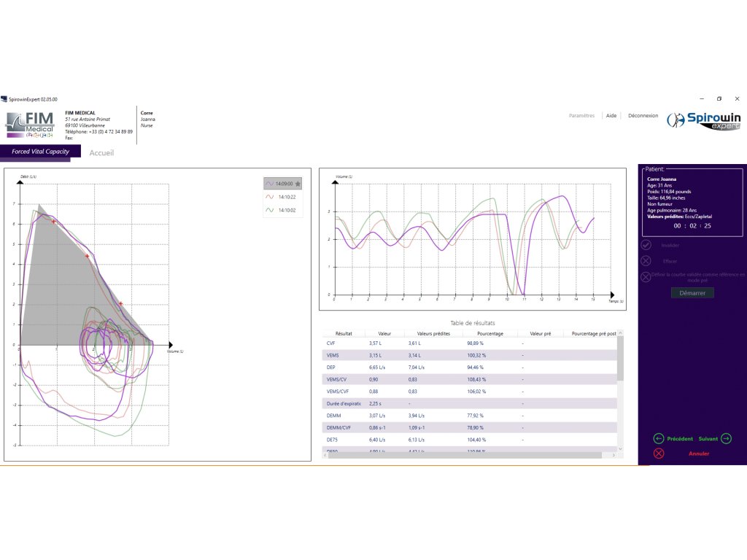This screenshot has width=747, height=560.
Task: Select the DE75 row label
Action: [332, 440]
